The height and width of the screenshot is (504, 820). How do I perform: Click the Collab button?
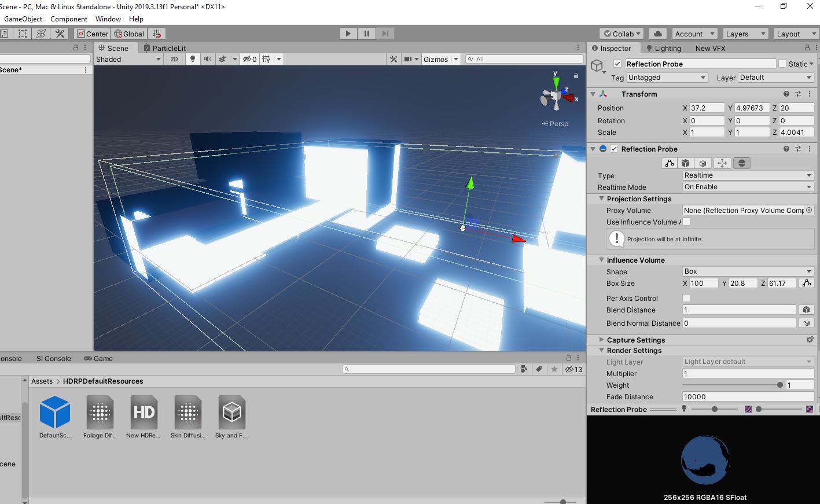(620, 33)
